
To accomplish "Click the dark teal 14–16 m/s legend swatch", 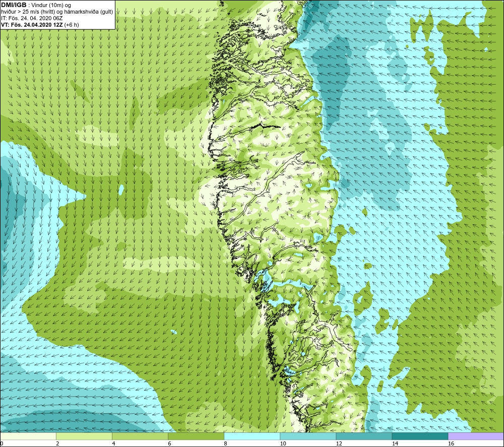I will tap(420, 436).
